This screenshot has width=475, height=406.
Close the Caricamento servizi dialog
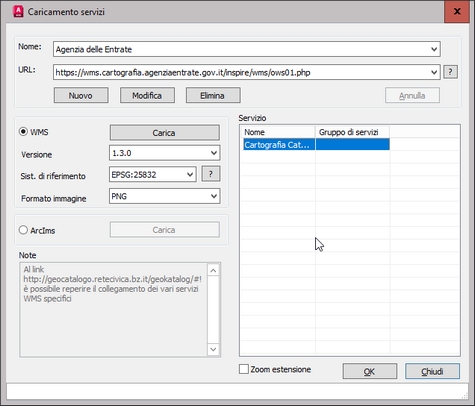click(x=457, y=11)
